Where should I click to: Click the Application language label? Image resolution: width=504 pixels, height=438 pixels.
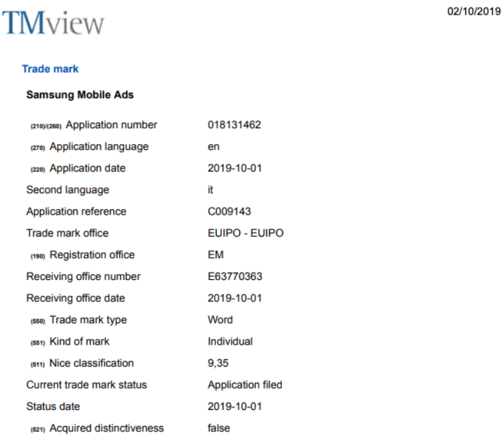(99, 147)
